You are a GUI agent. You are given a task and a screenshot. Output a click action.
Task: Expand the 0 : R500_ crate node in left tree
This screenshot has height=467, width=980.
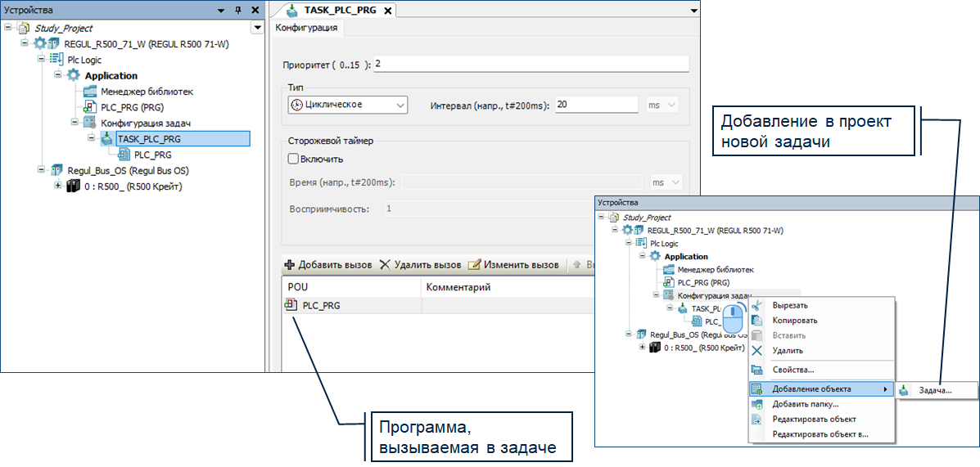coord(58,186)
